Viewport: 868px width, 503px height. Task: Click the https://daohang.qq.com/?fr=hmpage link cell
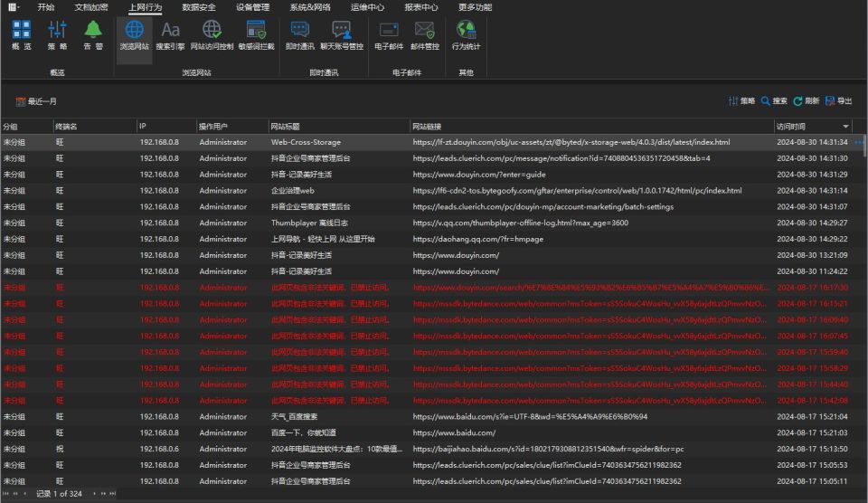click(477, 239)
